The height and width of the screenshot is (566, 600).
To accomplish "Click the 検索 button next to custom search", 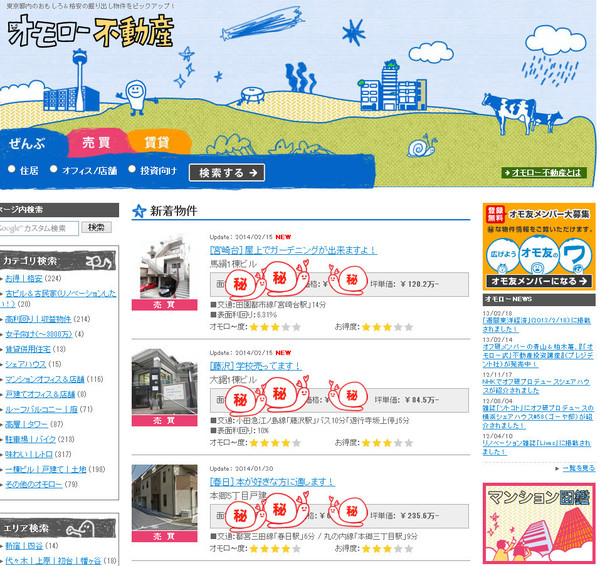I will (x=96, y=228).
